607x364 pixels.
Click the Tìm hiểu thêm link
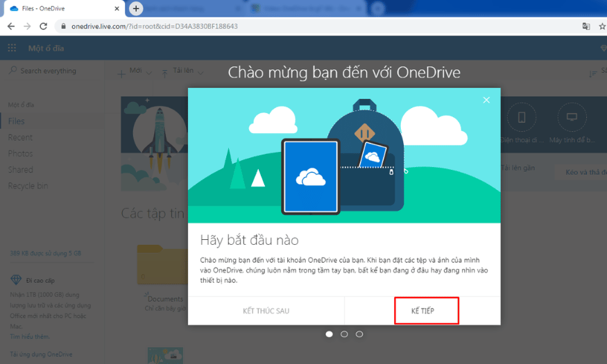[x=30, y=336]
